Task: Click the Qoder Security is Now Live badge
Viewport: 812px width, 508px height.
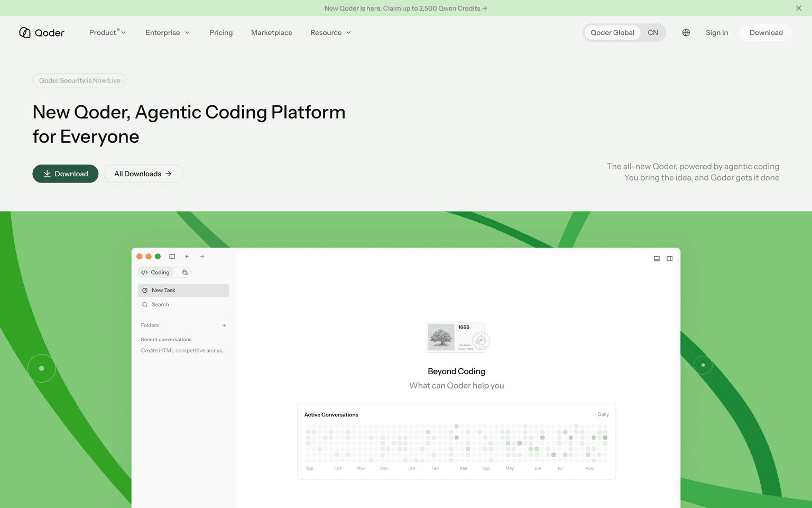Action: pyautogui.click(x=80, y=80)
